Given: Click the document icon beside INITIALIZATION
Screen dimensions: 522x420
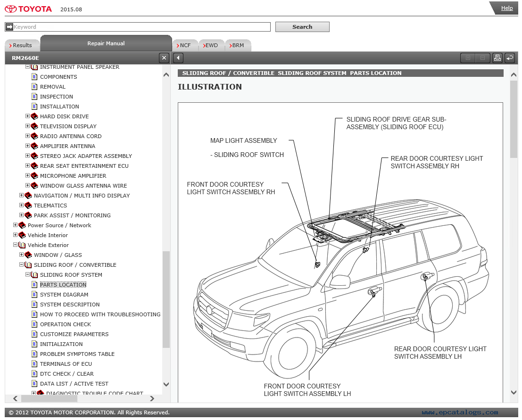Looking at the screenshot, I should point(34,344).
